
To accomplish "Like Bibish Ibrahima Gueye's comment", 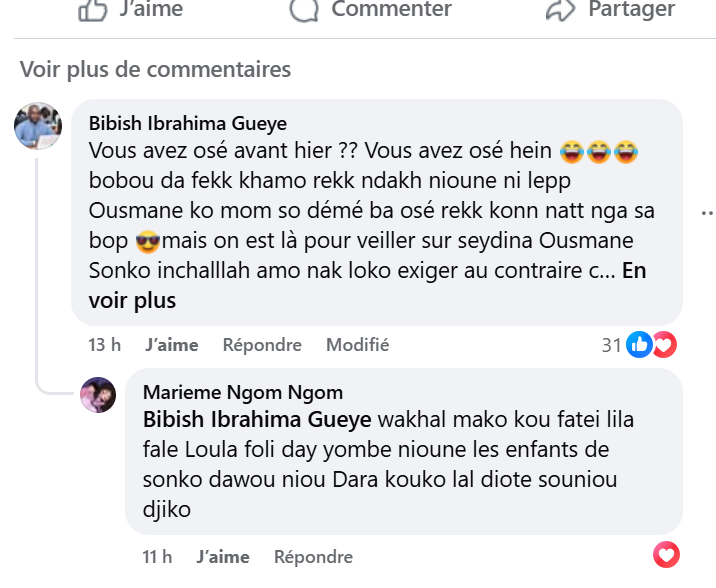I will click(x=171, y=345).
